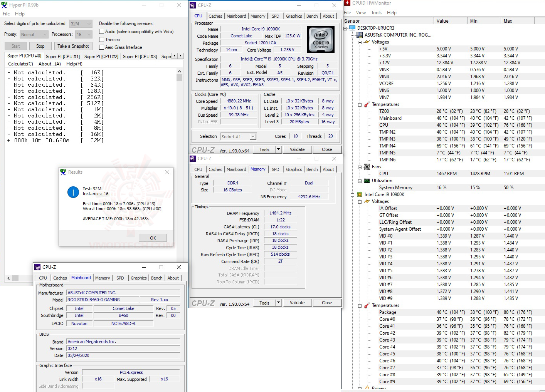Open Calculate(C) menu in Super PI
The height and width of the screenshot is (392, 545).
(20, 64)
